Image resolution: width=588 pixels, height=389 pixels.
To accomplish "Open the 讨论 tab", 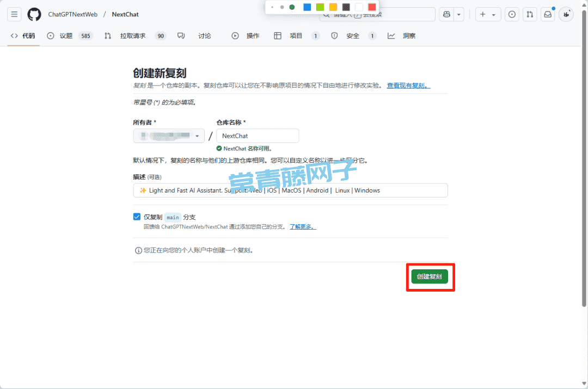I will click(x=194, y=36).
